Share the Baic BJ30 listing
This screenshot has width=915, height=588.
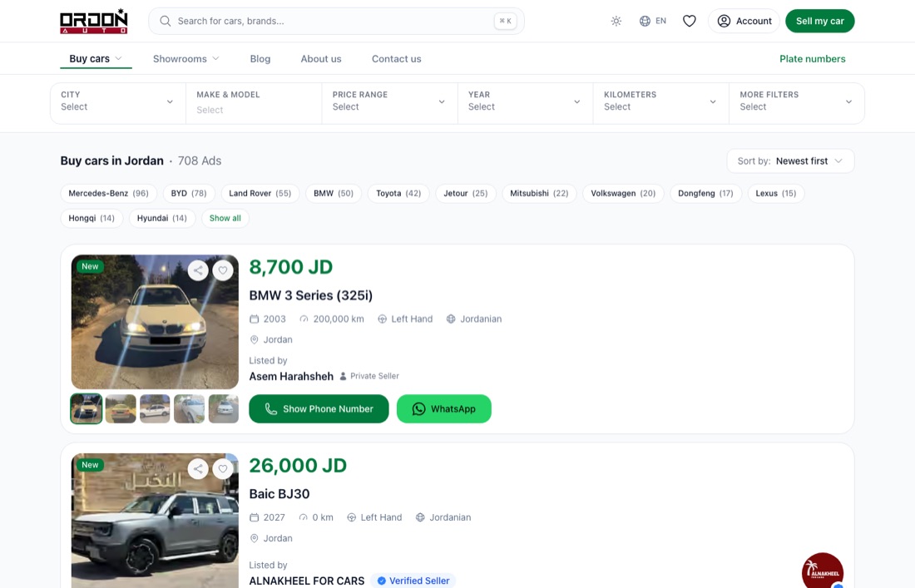click(x=199, y=468)
